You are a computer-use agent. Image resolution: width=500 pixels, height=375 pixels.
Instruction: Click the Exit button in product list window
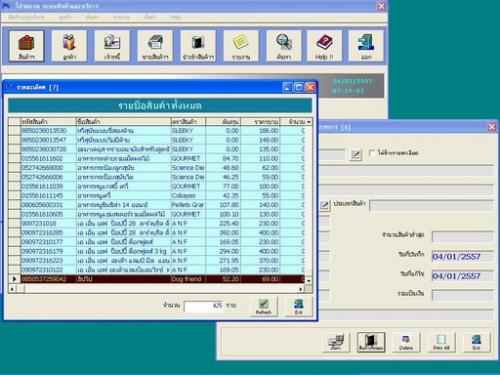point(299,306)
